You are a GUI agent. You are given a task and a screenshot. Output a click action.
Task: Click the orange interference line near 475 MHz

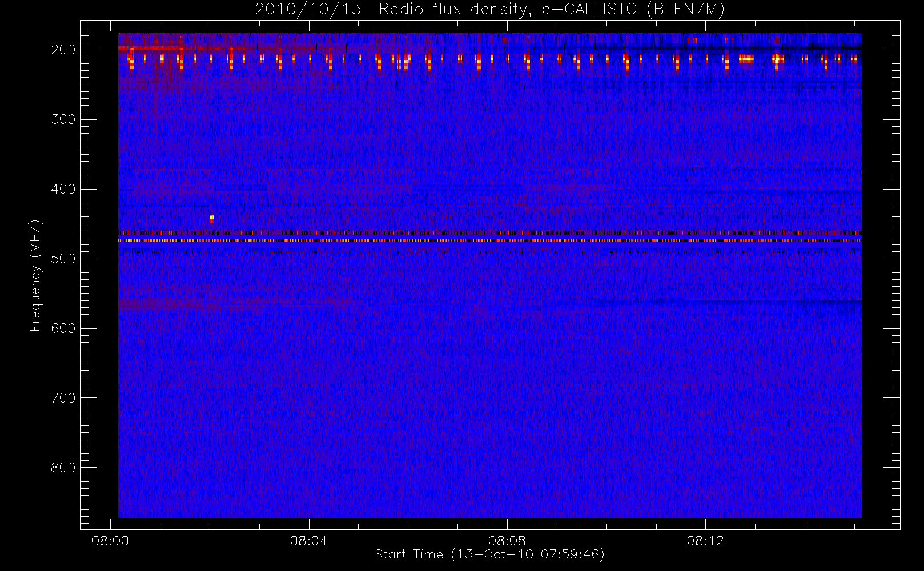coord(490,241)
